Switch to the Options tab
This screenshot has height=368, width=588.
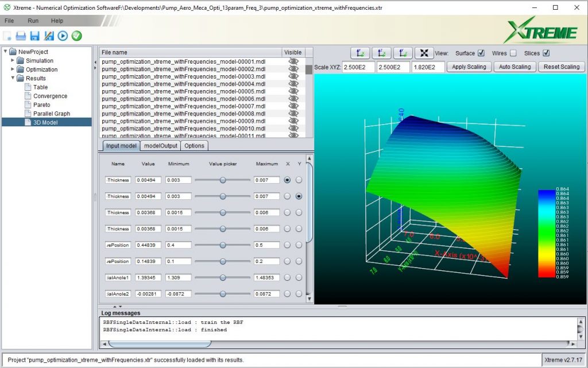coord(194,146)
